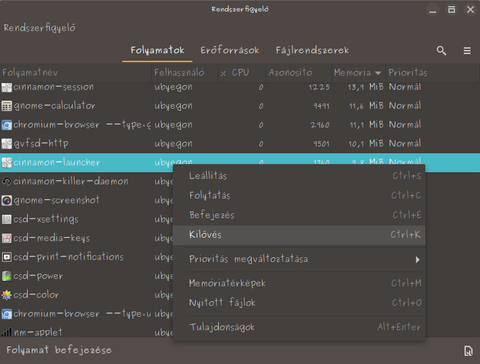
Task: Click the gnome-screenshot process icon
Action: [6, 200]
